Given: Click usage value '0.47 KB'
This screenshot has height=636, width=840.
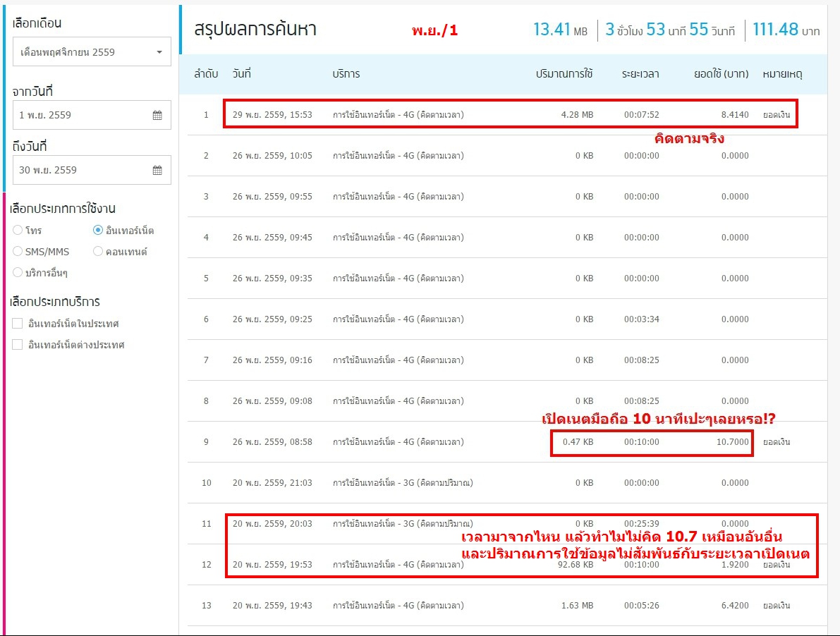Looking at the screenshot, I should (578, 441).
